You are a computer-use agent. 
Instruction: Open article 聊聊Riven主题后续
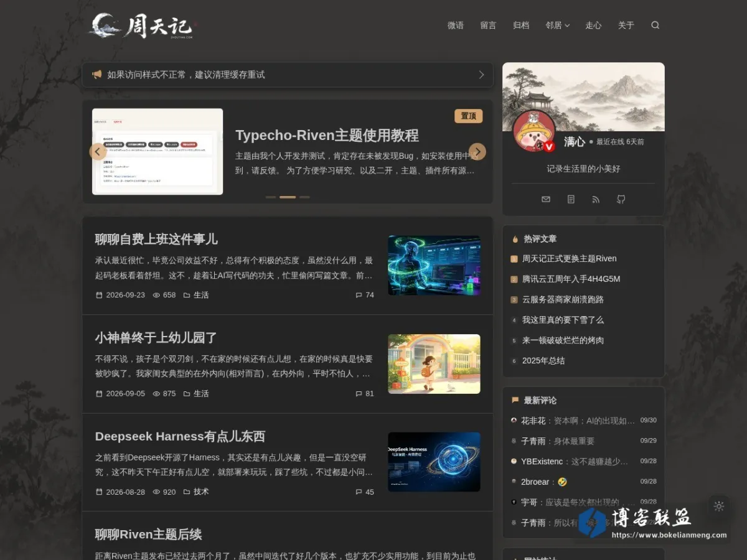[x=148, y=534]
